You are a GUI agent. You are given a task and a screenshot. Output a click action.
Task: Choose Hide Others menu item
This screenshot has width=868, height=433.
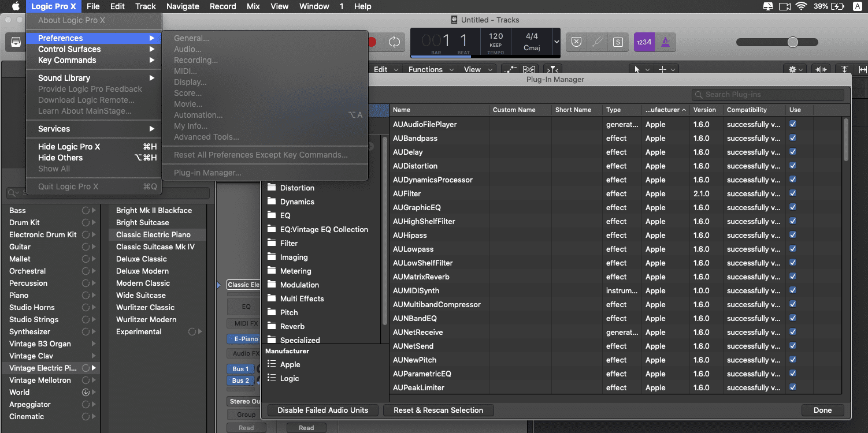coord(94,158)
